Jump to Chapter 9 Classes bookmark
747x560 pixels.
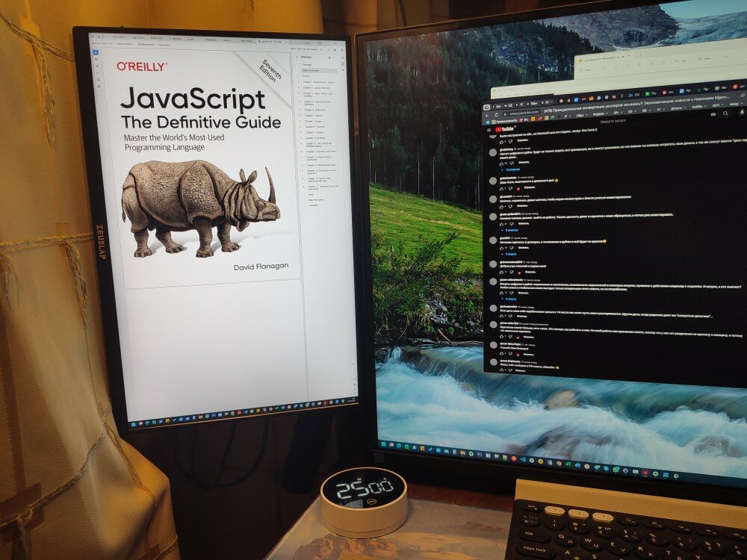314,133
